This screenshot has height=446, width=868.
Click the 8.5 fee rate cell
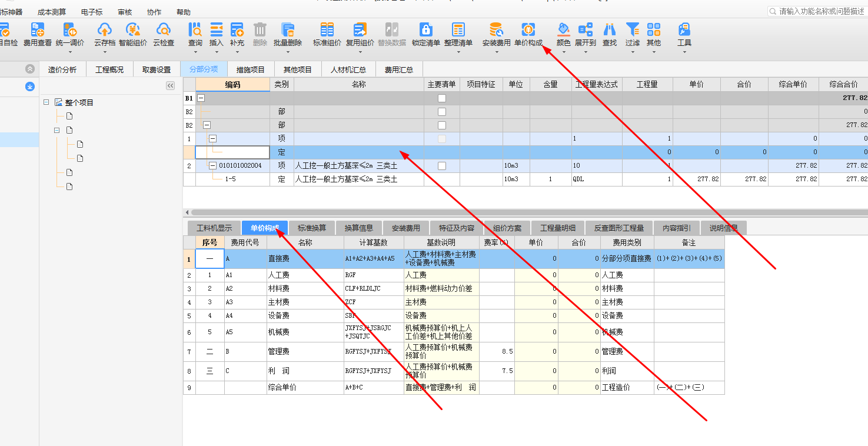point(497,352)
